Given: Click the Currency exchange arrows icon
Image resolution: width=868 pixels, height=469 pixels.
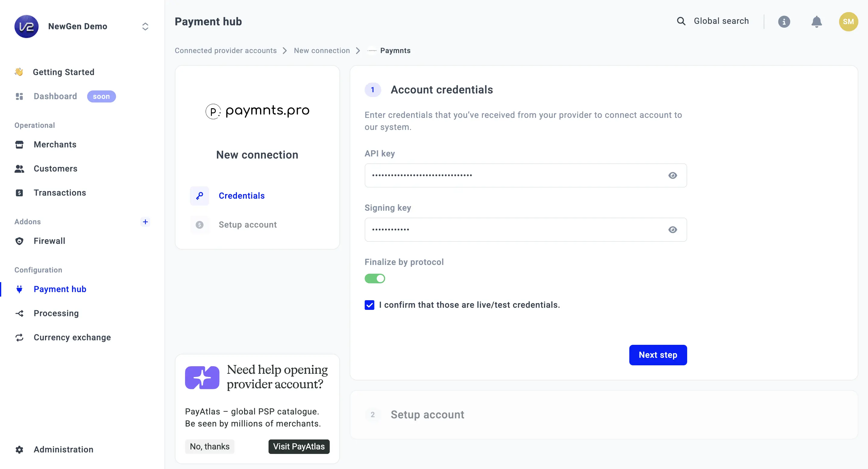Looking at the screenshot, I should click(x=19, y=337).
